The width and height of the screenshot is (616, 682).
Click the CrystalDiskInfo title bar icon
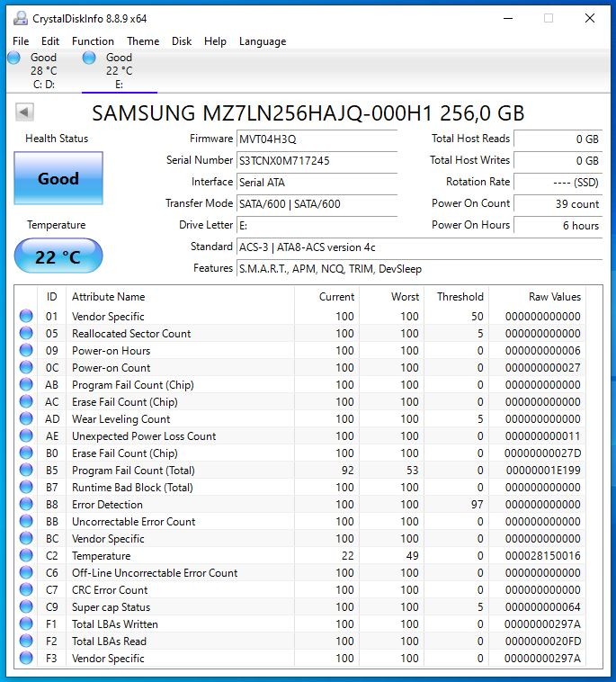tap(20, 18)
